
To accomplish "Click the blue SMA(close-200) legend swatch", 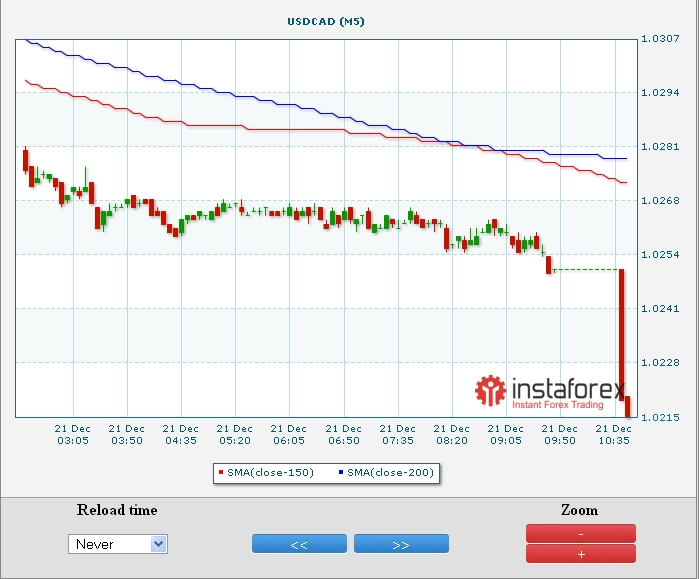I will click(341, 472).
